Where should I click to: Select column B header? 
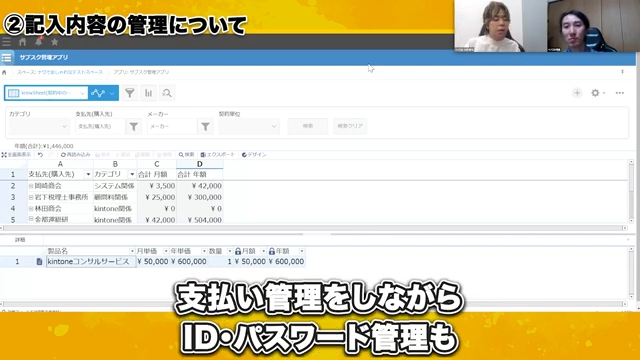(115, 164)
